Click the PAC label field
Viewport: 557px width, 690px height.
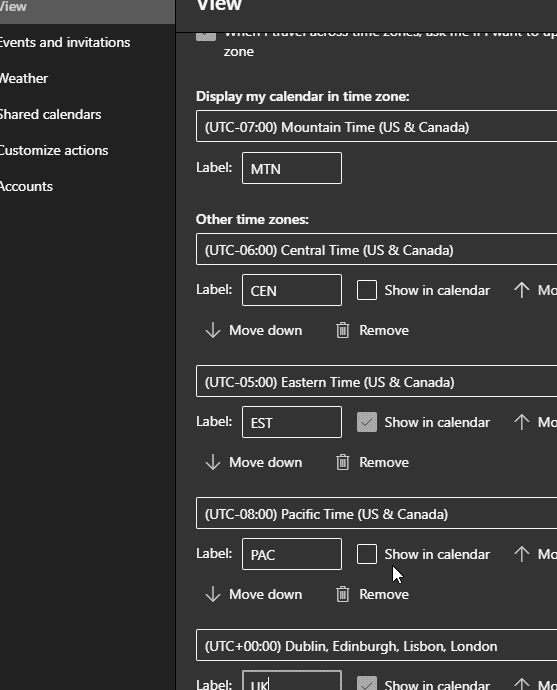[292, 554]
